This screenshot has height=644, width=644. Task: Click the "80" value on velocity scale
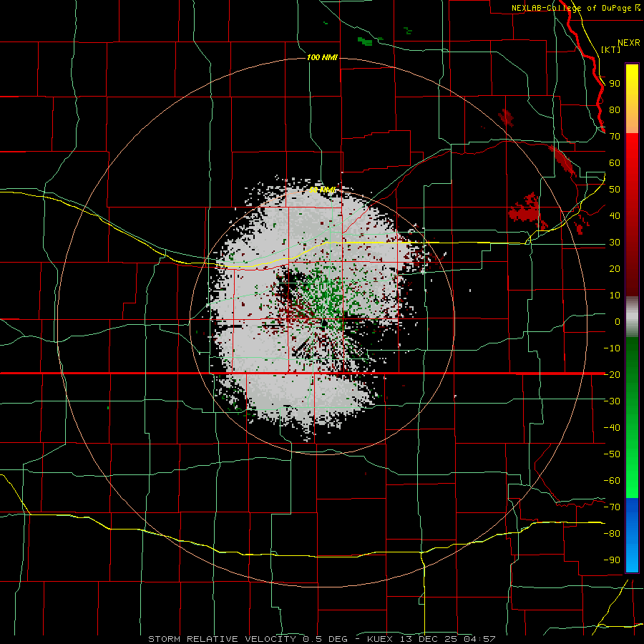click(x=615, y=110)
